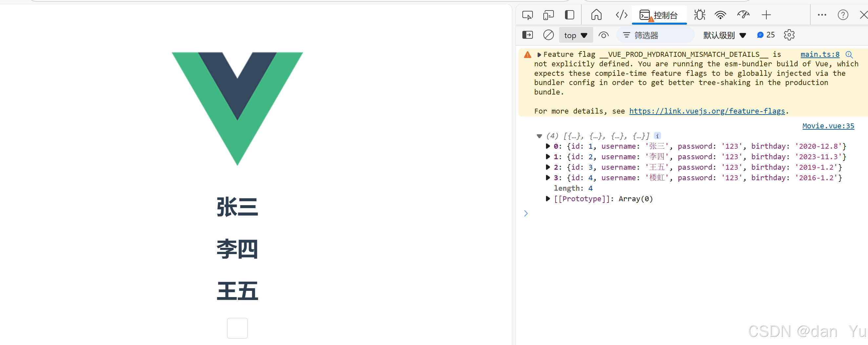868x345 pixels.
Task: Open the Performance panel gauge icon
Action: (743, 15)
